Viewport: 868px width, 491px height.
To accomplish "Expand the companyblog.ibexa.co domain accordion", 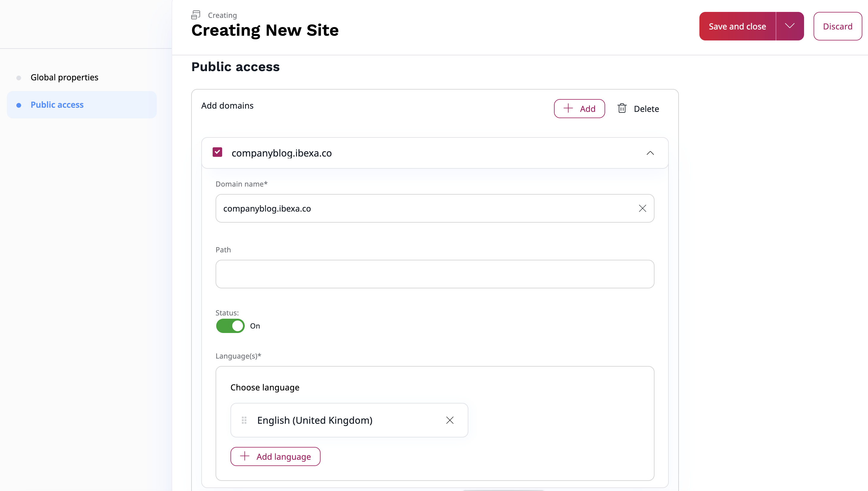I will (650, 153).
